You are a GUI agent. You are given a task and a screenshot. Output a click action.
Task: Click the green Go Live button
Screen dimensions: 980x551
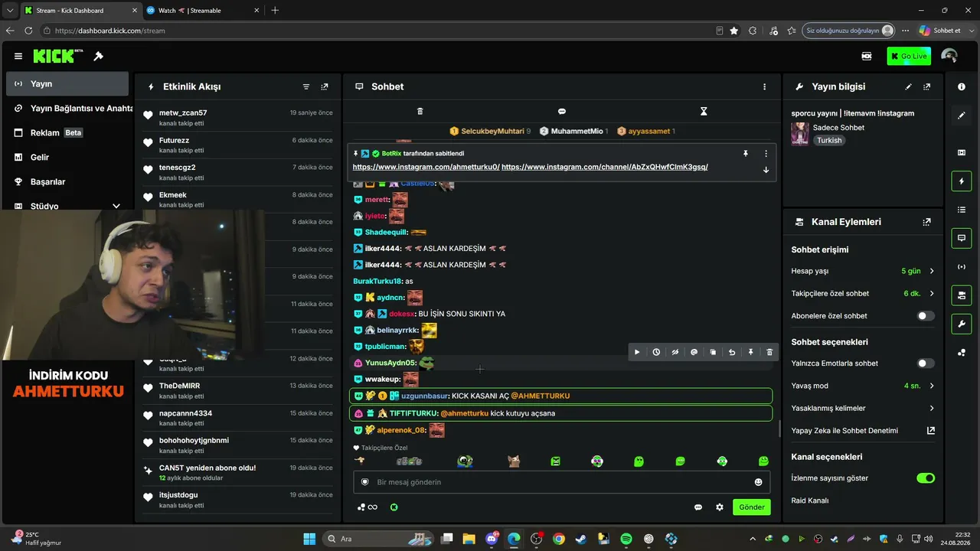click(909, 56)
